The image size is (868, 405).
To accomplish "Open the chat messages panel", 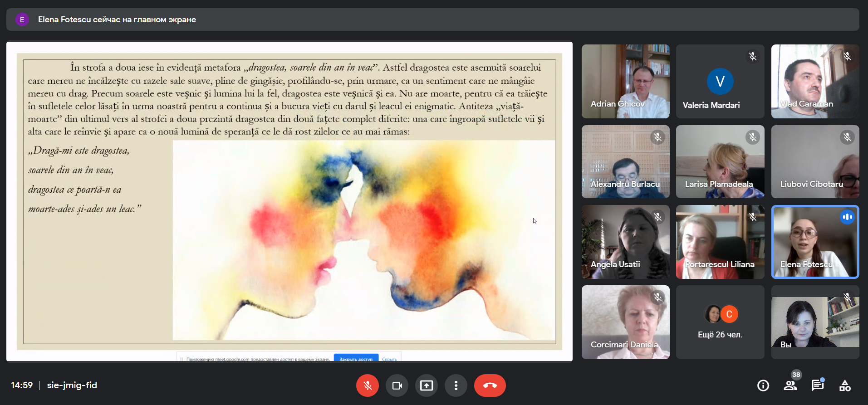I will [818, 385].
